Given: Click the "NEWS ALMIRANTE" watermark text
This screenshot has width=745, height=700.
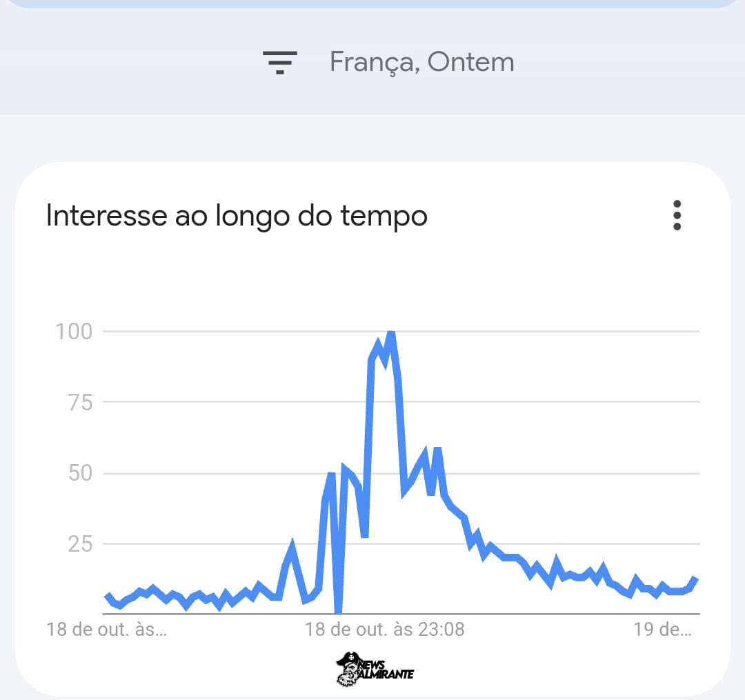Looking at the screenshot, I should point(389,670).
